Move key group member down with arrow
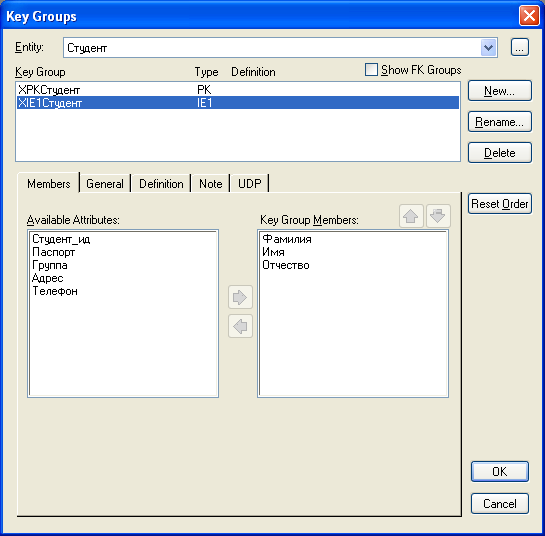The height and width of the screenshot is (536, 545). click(x=438, y=216)
